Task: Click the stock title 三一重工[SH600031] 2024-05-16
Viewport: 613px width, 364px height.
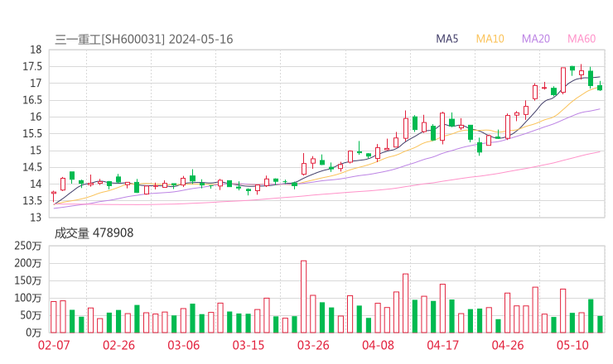Action: point(144,40)
